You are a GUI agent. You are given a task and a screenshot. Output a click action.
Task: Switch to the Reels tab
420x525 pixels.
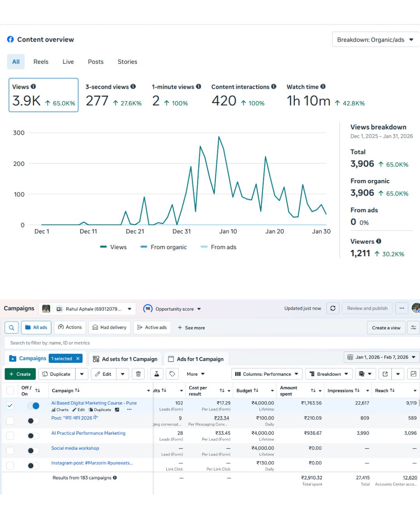pos(40,61)
